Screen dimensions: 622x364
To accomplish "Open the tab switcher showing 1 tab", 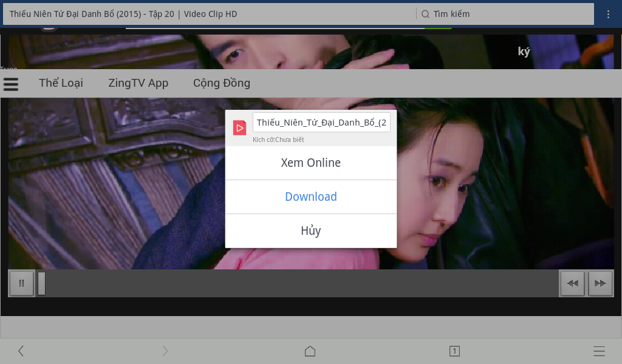I will point(454,351).
